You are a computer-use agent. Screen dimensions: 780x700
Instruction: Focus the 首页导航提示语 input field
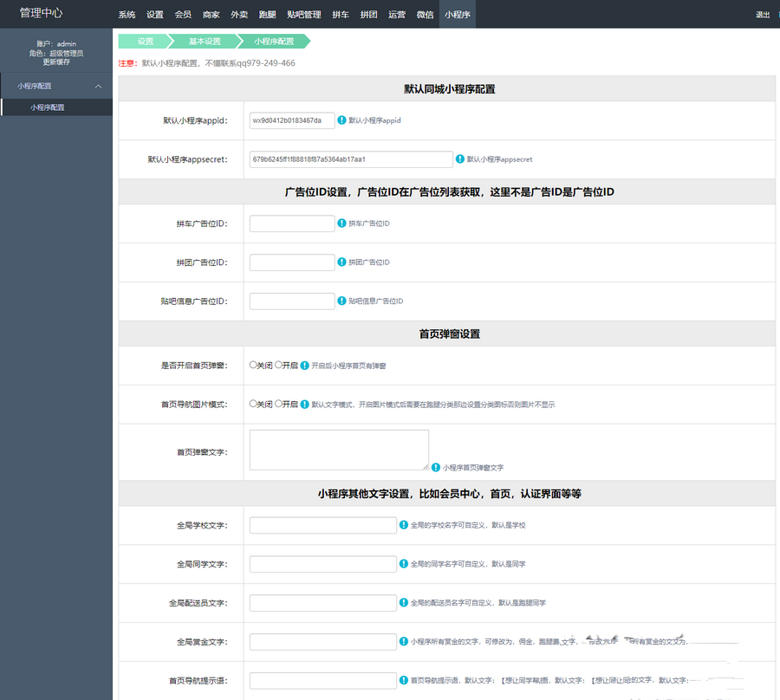(323, 680)
